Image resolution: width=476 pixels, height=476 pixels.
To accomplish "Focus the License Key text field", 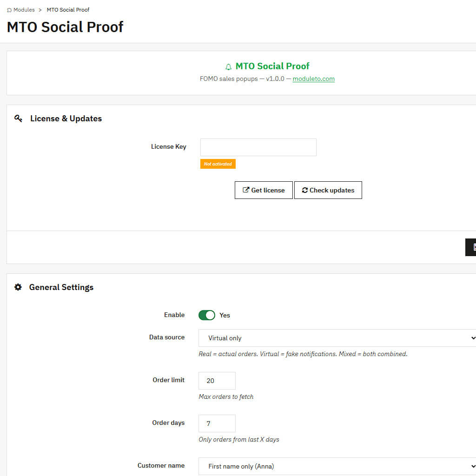I will 258,147.
